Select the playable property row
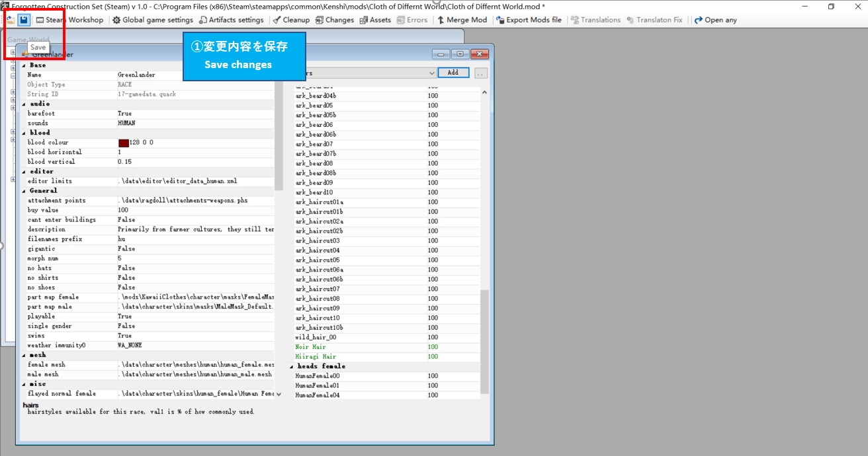The image size is (868, 456). [148, 317]
